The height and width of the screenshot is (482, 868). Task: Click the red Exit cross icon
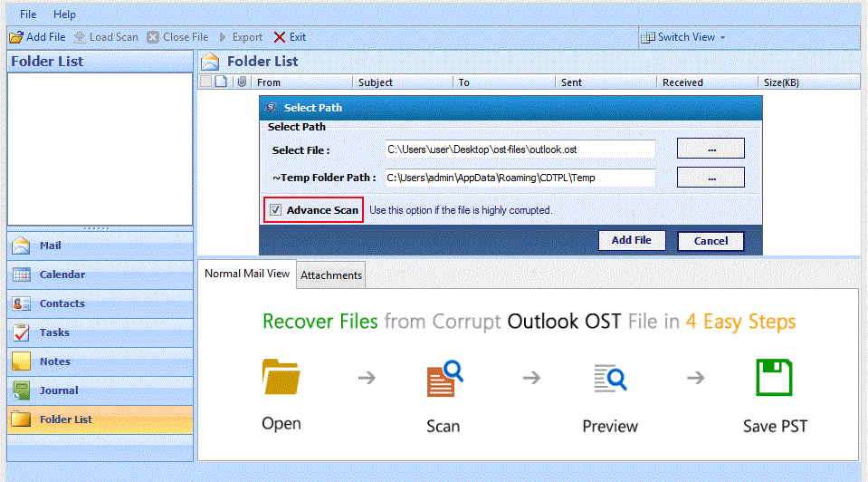(280, 37)
